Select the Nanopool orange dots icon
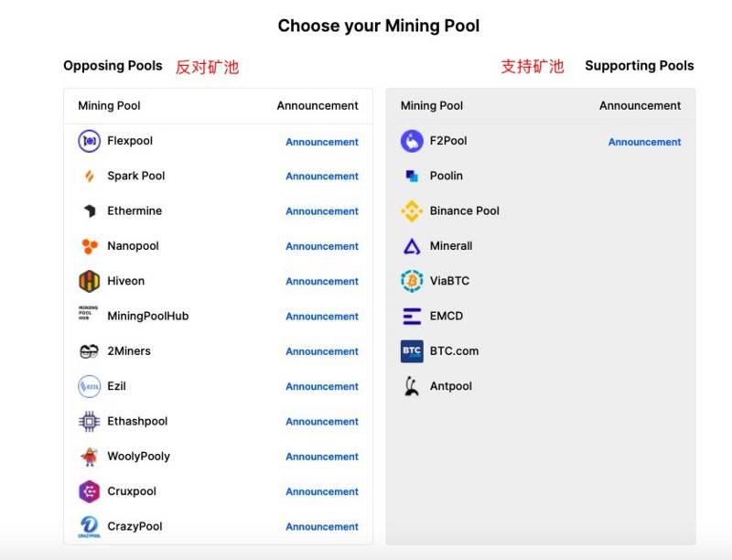 point(89,246)
